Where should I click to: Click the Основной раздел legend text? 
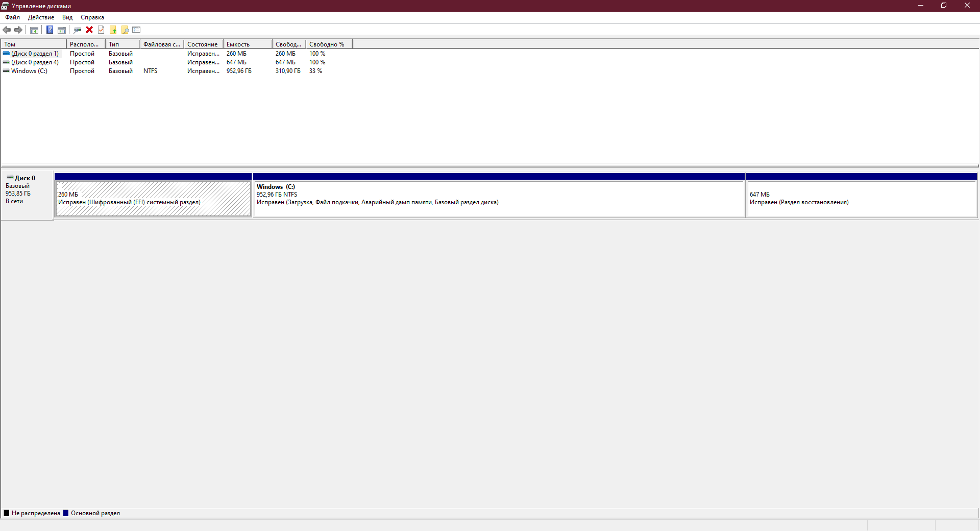pos(95,513)
